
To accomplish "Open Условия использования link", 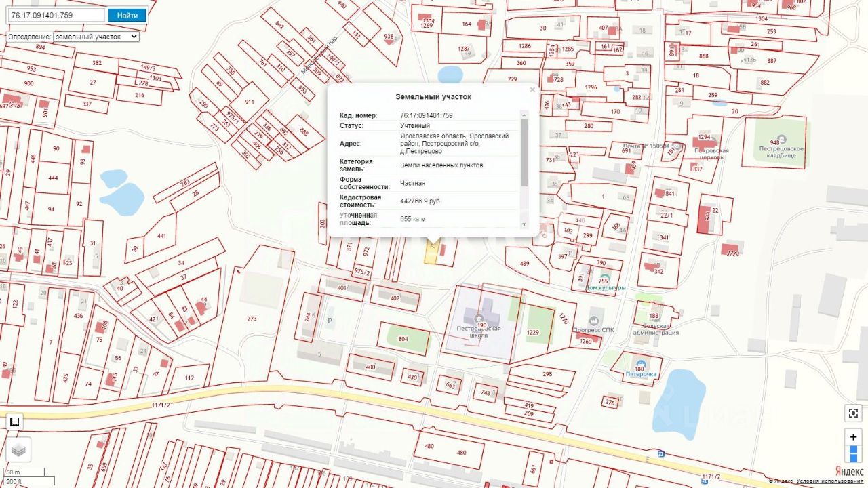I will (829, 481).
